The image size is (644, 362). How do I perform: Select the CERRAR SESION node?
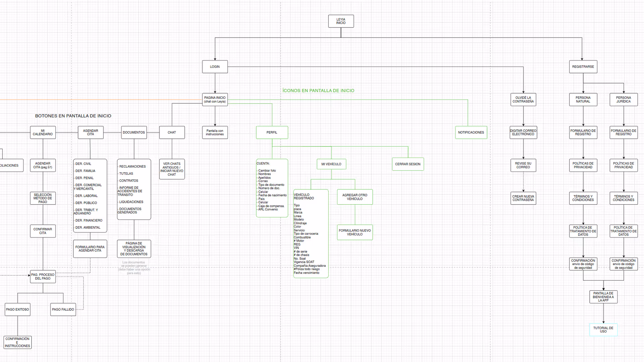click(408, 164)
